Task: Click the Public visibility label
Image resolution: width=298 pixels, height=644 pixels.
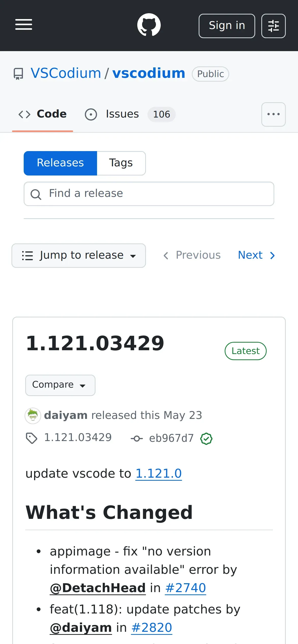Action: pyautogui.click(x=210, y=74)
